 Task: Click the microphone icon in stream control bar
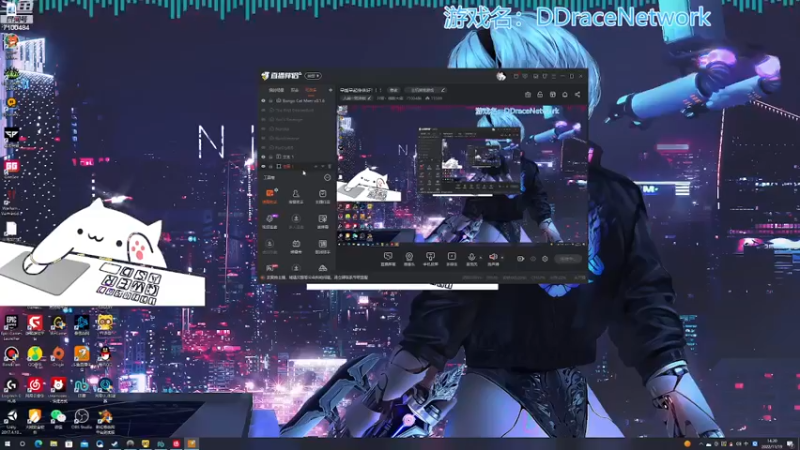(472, 257)
